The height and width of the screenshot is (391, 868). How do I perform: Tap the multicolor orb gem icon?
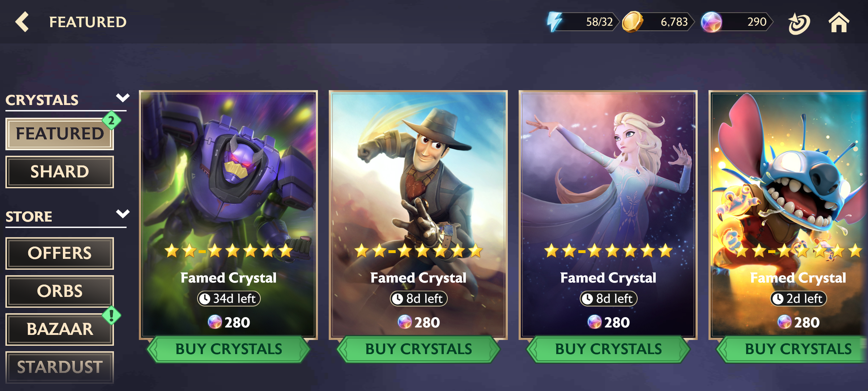point(711,22)
